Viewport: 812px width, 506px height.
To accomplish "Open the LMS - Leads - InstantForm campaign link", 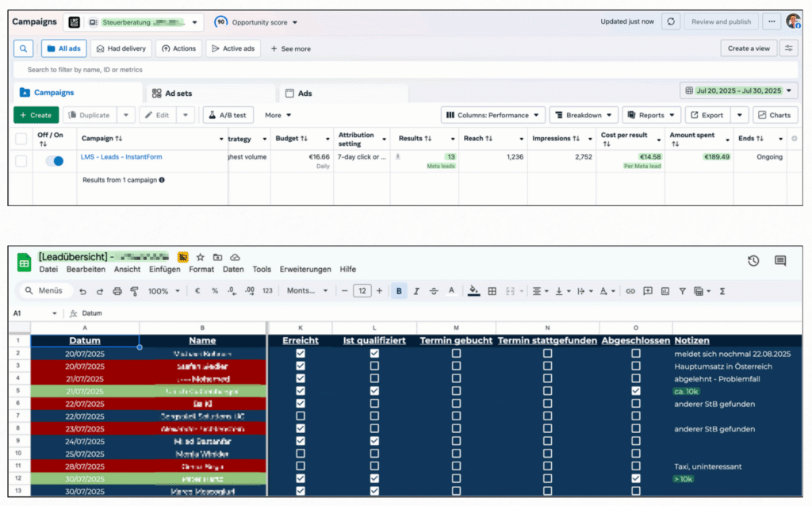I will coord(121,157).
